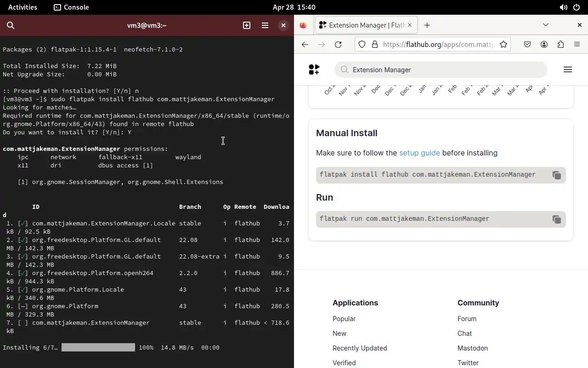This screenshot has height=368, width=588.
Task: Click the org.gnome.Platform.Locale row in terminal
Action: [146, 293]
